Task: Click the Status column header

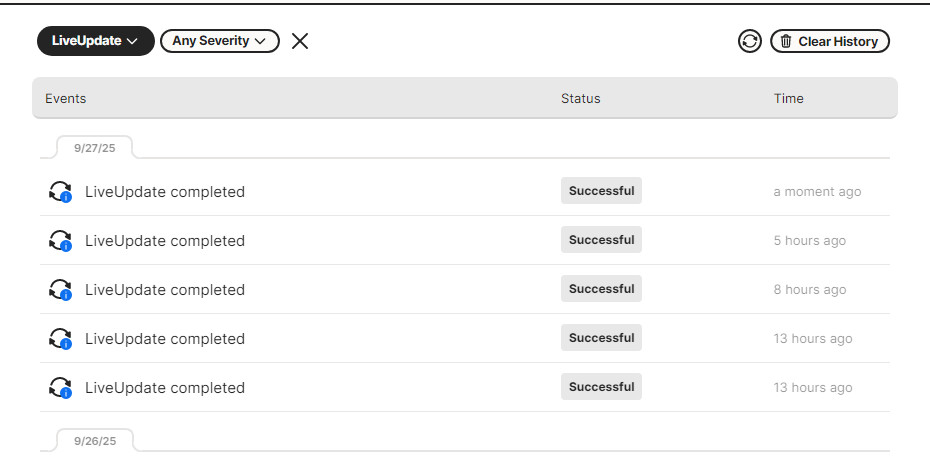Action: [x=580, y=99]
